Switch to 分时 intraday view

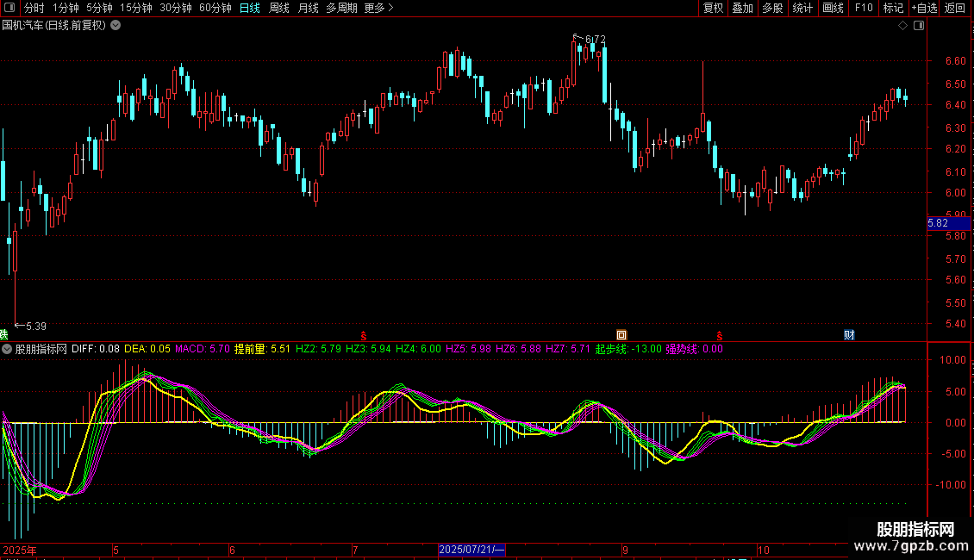coord(34,9)
